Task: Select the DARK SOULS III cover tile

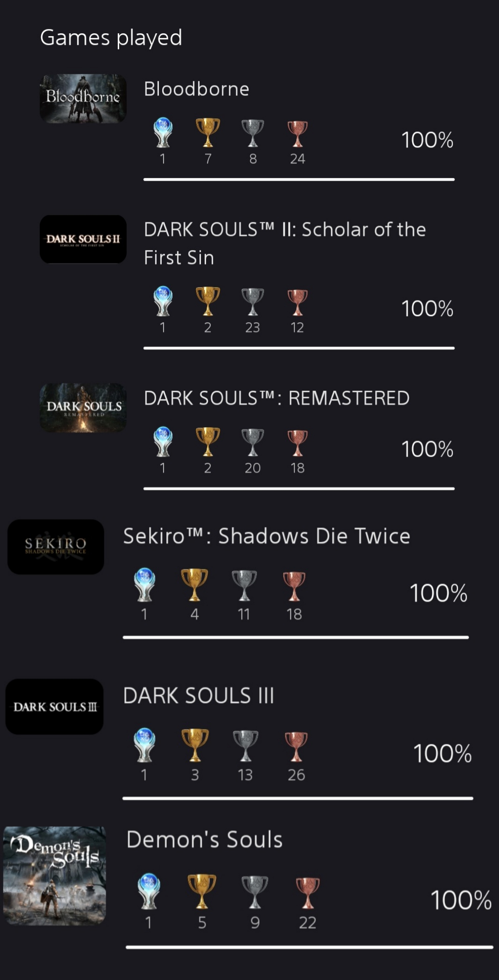Action: pyautogui.click(x=55, y=706)
